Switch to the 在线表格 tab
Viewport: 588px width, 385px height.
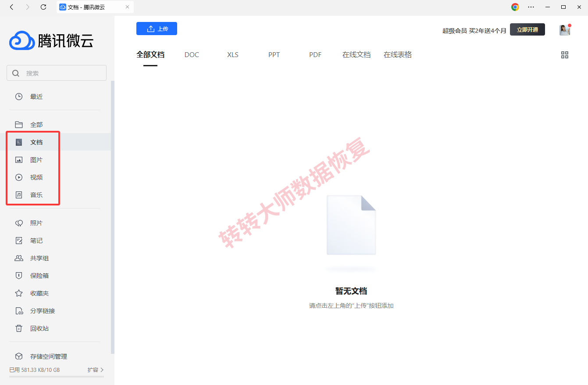point(398,55)
